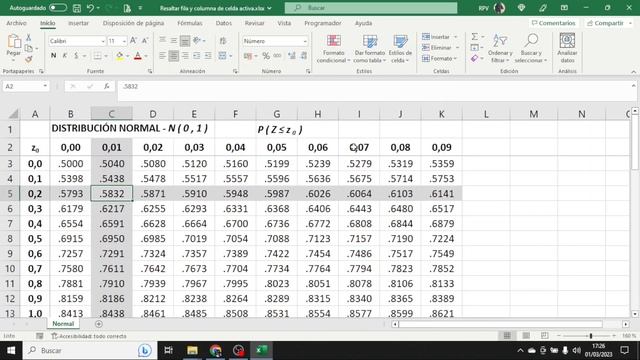This screenshot has width=640, height=360.
Task: Click Eliminar in Celdas group
Action: pyautogui.click(x=440, y=48)
